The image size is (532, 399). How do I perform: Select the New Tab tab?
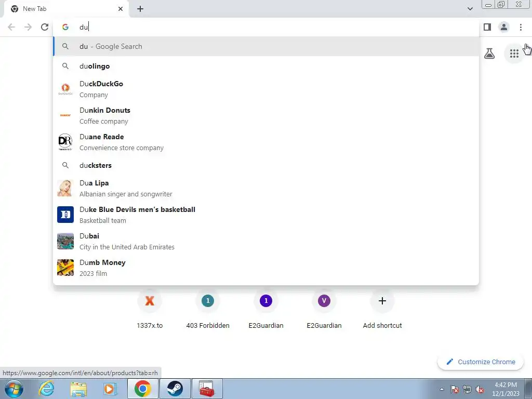click(x=66, y=9)
